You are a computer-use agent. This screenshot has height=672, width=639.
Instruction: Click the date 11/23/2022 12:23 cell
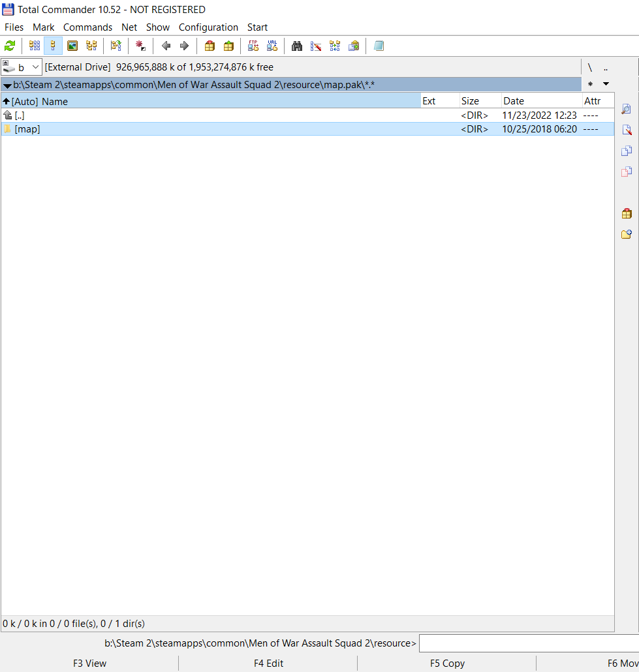point(540,115)
